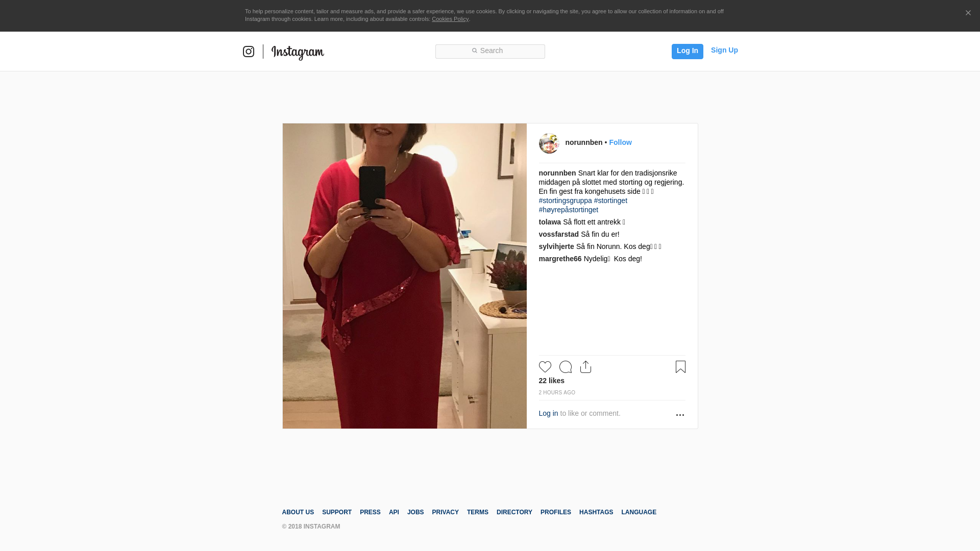980x551 pixels.
Task: Open the #stortingsgruppa hashtag
Action: 565,201
